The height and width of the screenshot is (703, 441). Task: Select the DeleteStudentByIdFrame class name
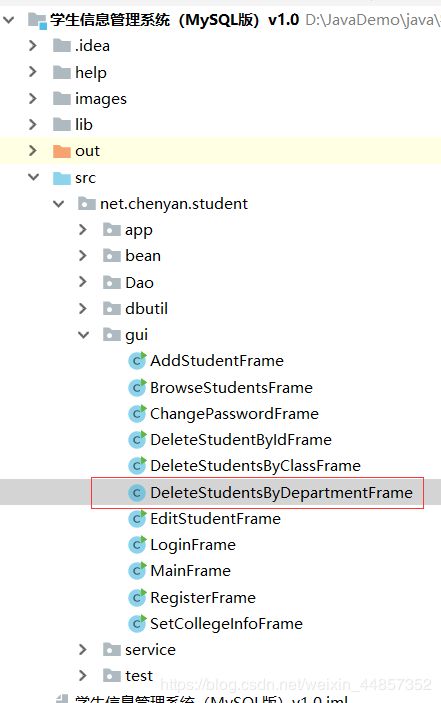pyautogui.click(x=241, y=439)
